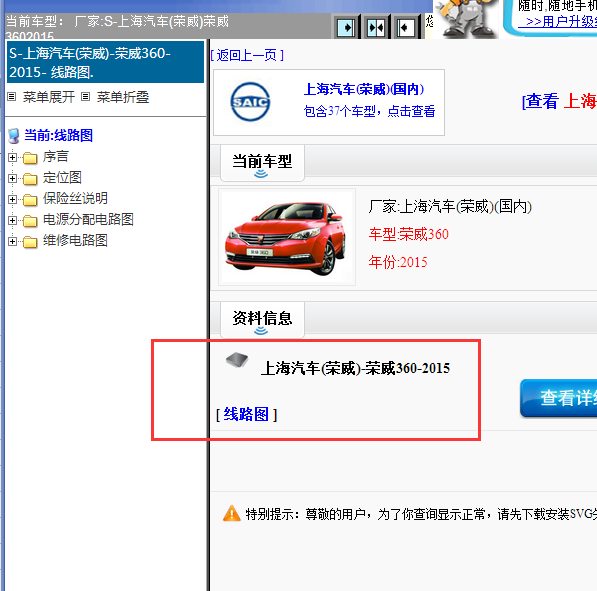Go back via 返回上一页 link
This screenshot has width=597, height=591.
[x=247, y=56]
